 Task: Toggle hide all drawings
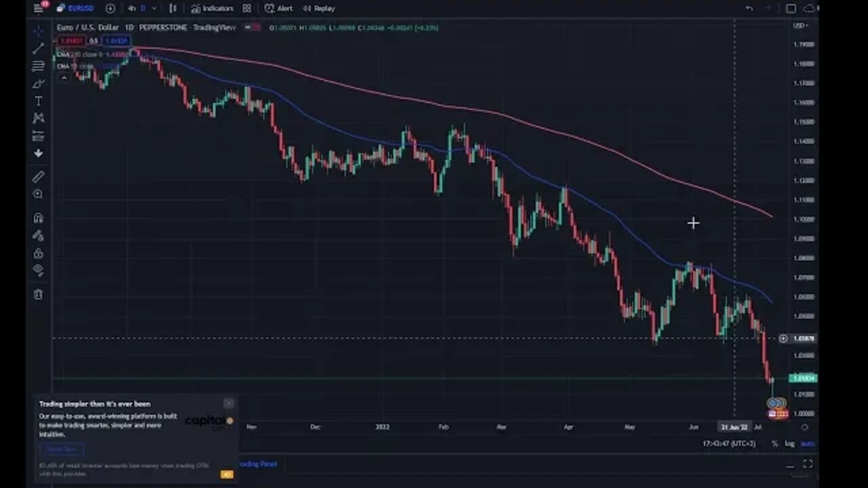tap(39, 270)
